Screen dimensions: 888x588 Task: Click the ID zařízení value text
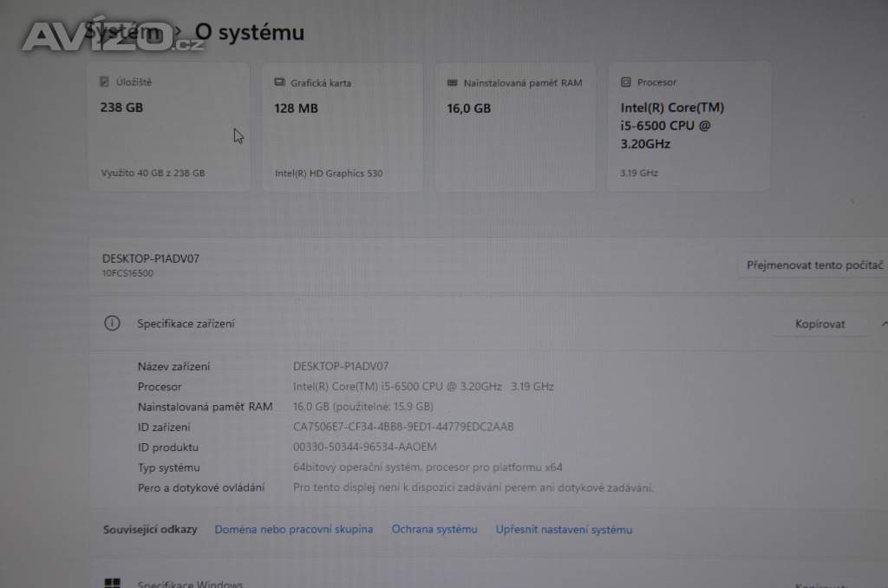click(x=403, y=427)
